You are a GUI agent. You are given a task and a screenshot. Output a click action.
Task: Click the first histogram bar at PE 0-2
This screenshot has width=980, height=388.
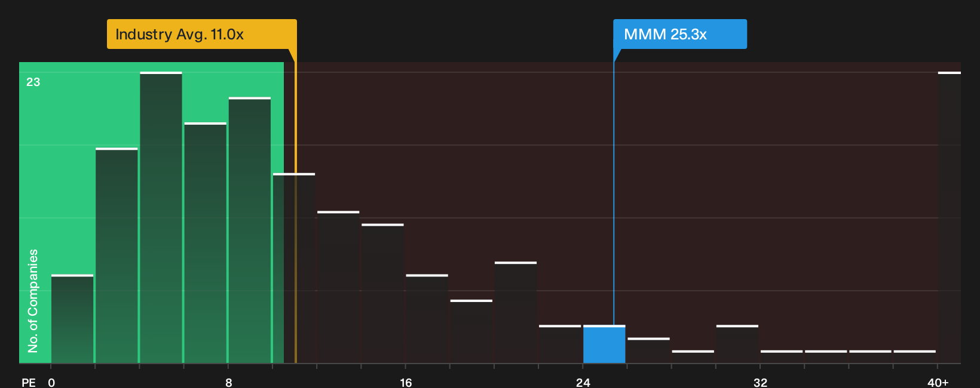pos(72,319)
